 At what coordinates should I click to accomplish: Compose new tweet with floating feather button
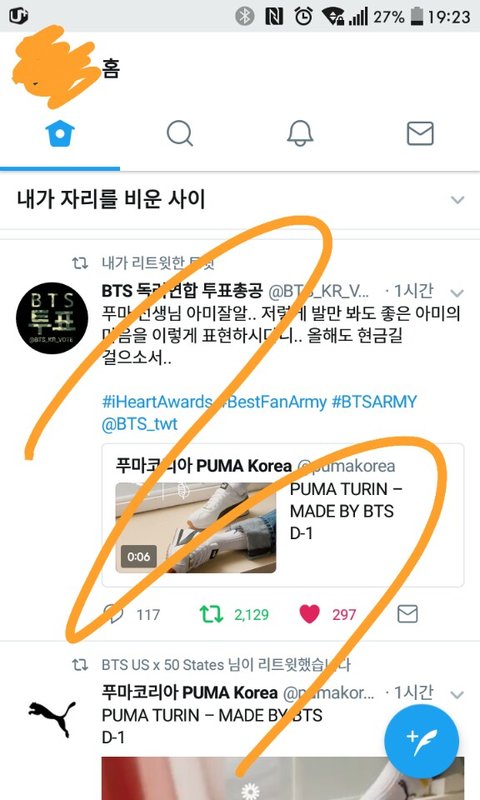(x=421, y=741)
